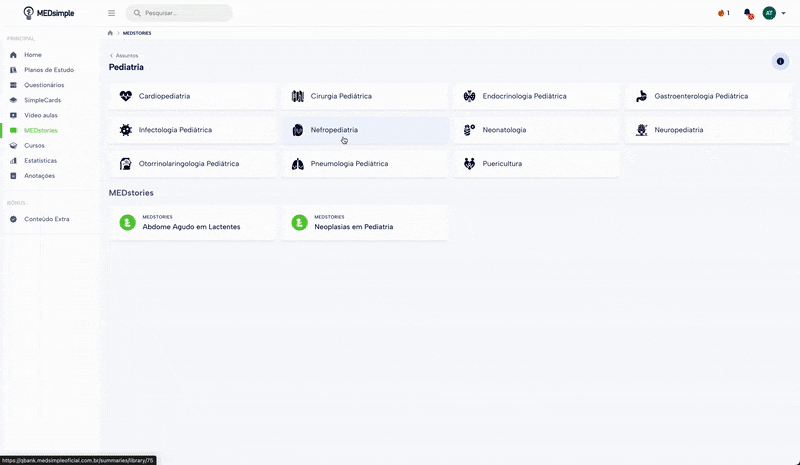Click the Planos de Estudo sidebar icon
Image resolution: width=800 pixels, height=465 pixels.
click(x=13, y=70)
